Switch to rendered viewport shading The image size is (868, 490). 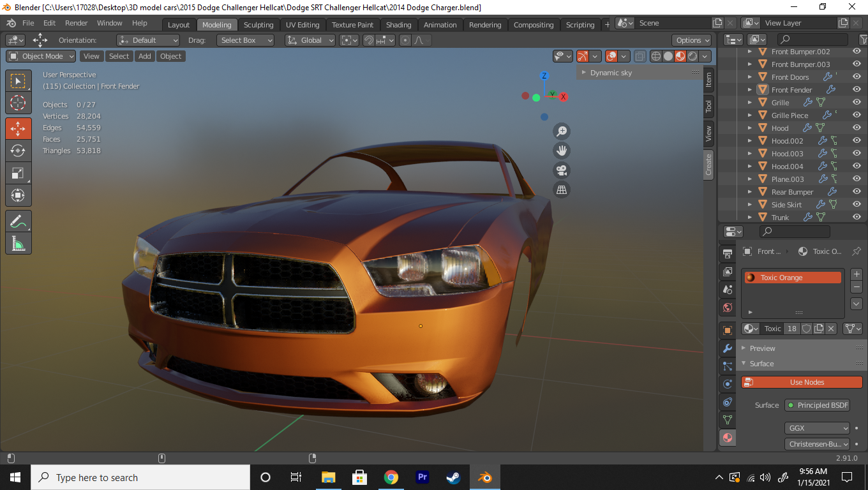[692, 56]
